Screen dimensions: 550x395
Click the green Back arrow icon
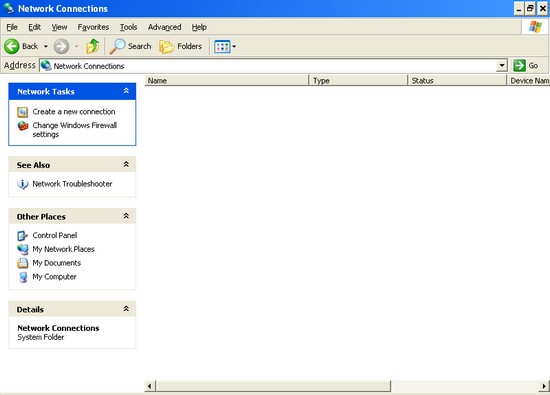point(12,46)
